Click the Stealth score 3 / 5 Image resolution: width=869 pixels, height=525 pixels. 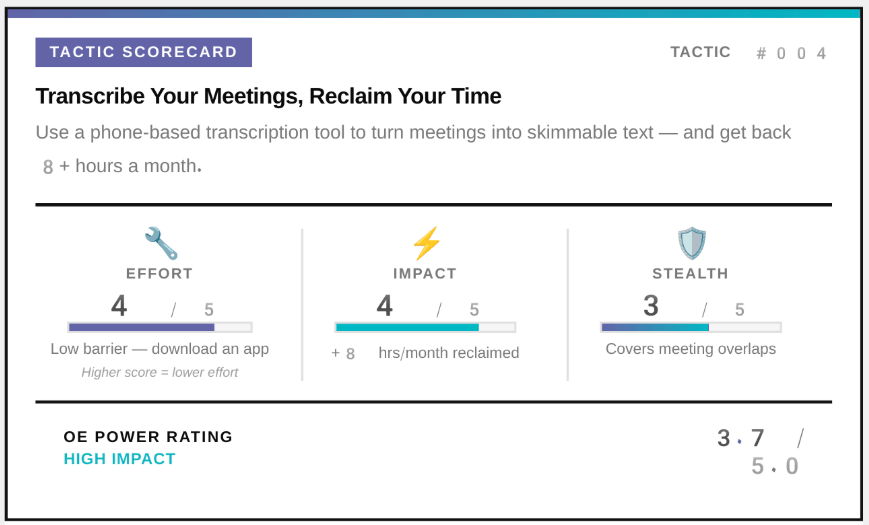click(692, 306)
